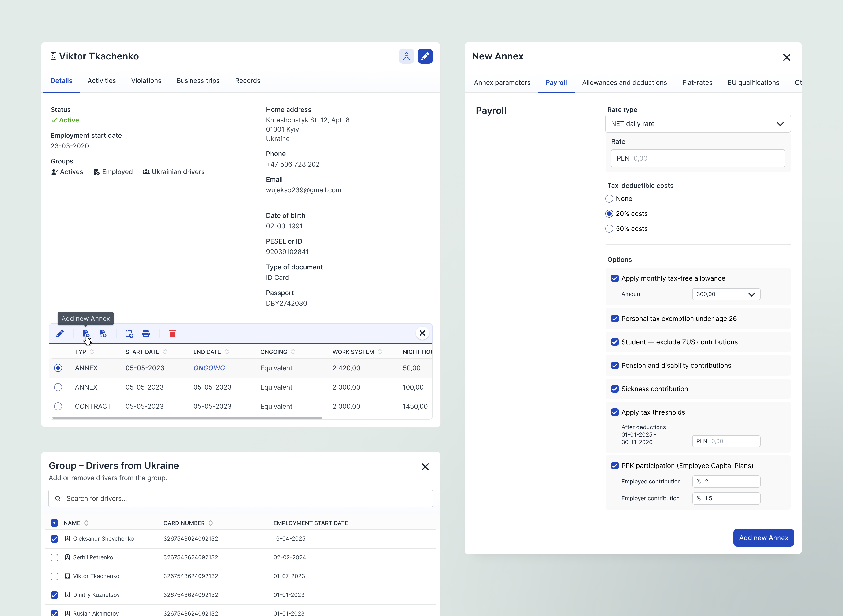Click the dotted figure icon in the driver header

pyautogui.click(x=407, y=56)
